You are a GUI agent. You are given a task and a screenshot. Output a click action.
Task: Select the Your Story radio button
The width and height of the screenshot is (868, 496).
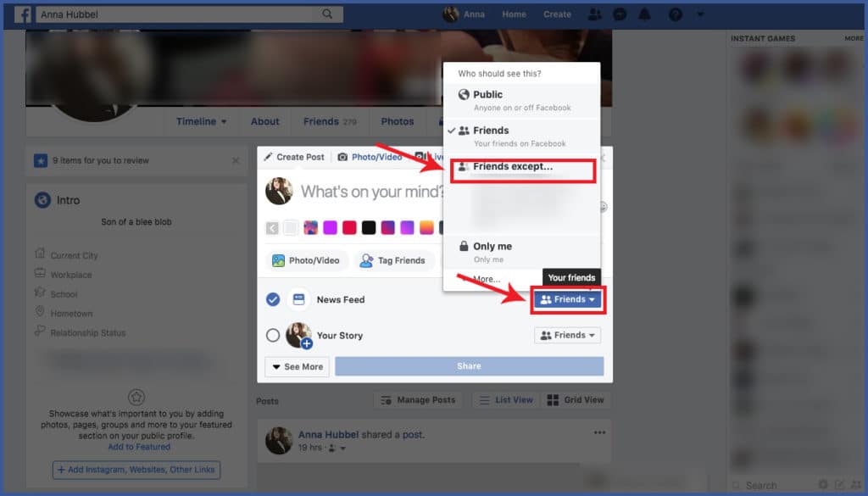273,336
